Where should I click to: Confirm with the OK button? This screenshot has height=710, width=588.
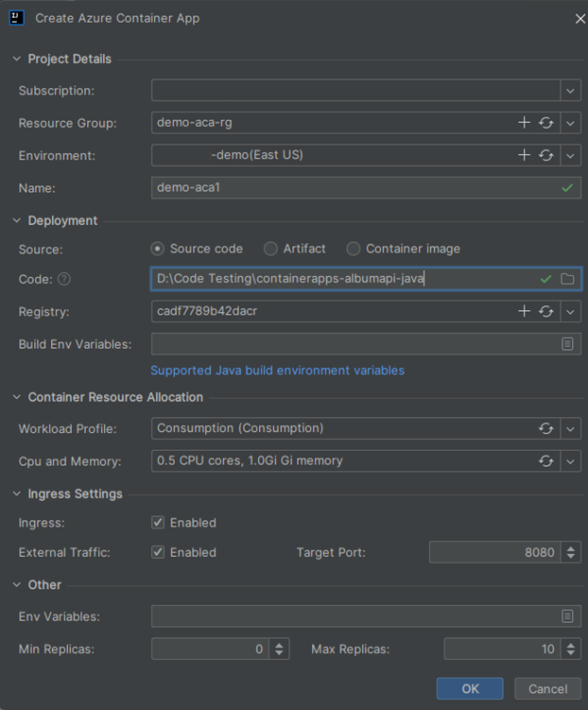pos(470,689)
